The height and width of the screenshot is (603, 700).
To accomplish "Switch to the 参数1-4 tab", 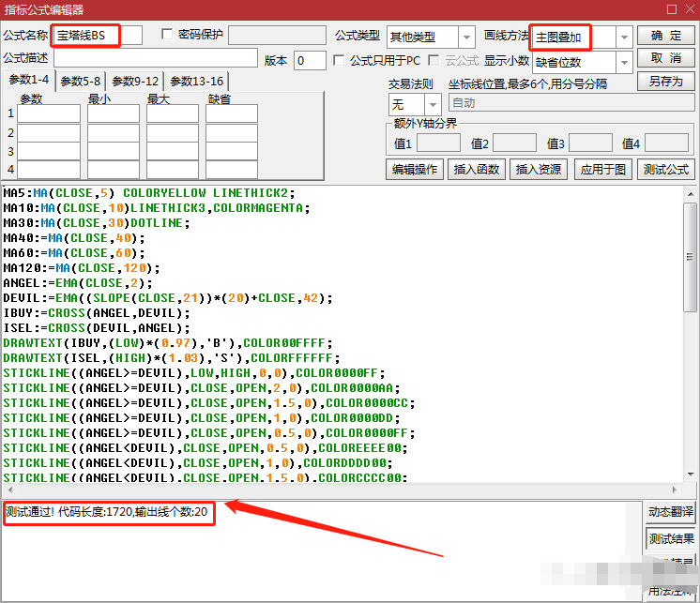I will click(x=28, y=80).
